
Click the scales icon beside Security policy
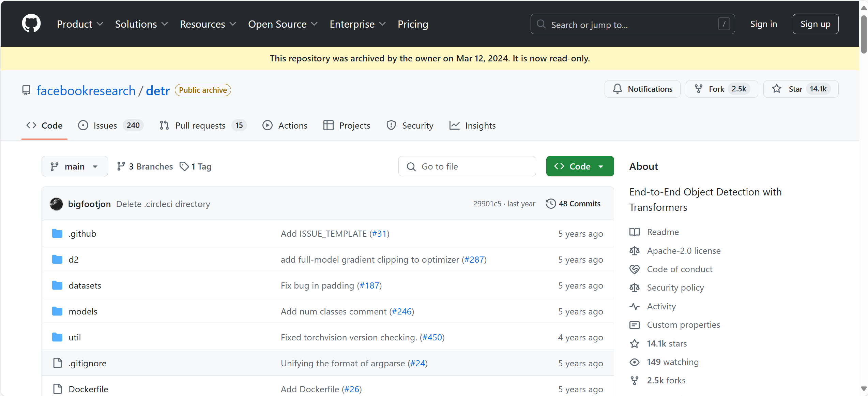point(635,288)
